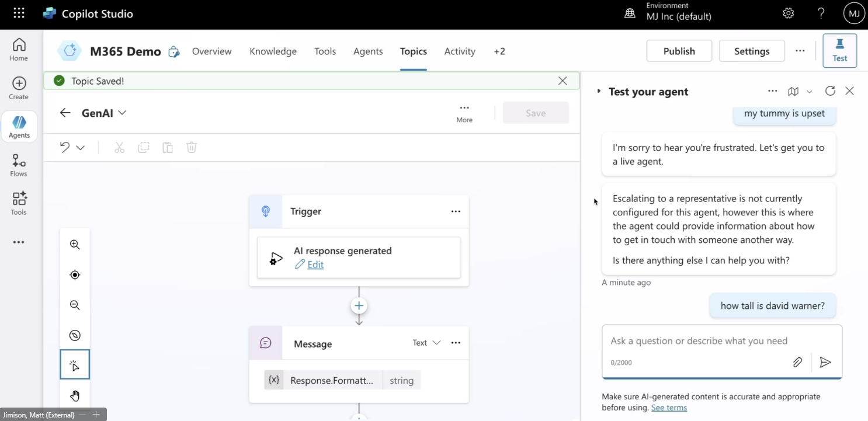Open the MJ account avatar

(854, 13)
